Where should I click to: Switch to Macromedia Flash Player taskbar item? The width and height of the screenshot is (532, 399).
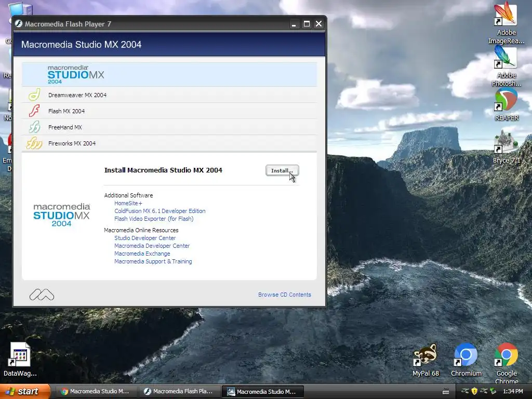click(x=179, y=392)
